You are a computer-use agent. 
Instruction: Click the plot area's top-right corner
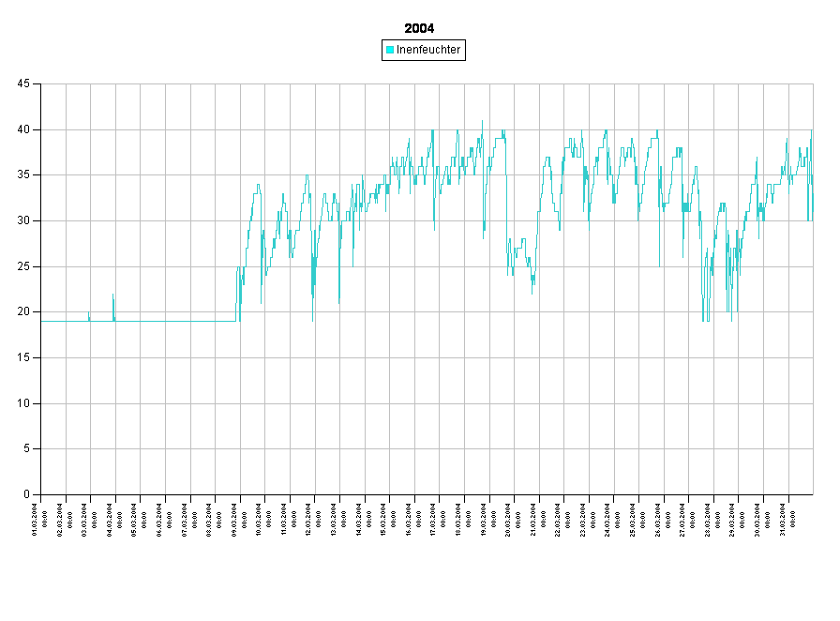(813, 84)
